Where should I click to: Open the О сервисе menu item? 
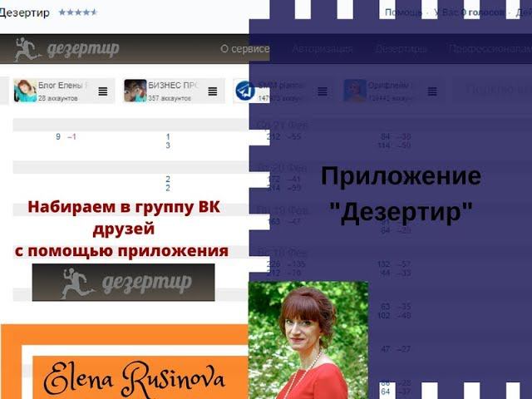click(245, 49)
